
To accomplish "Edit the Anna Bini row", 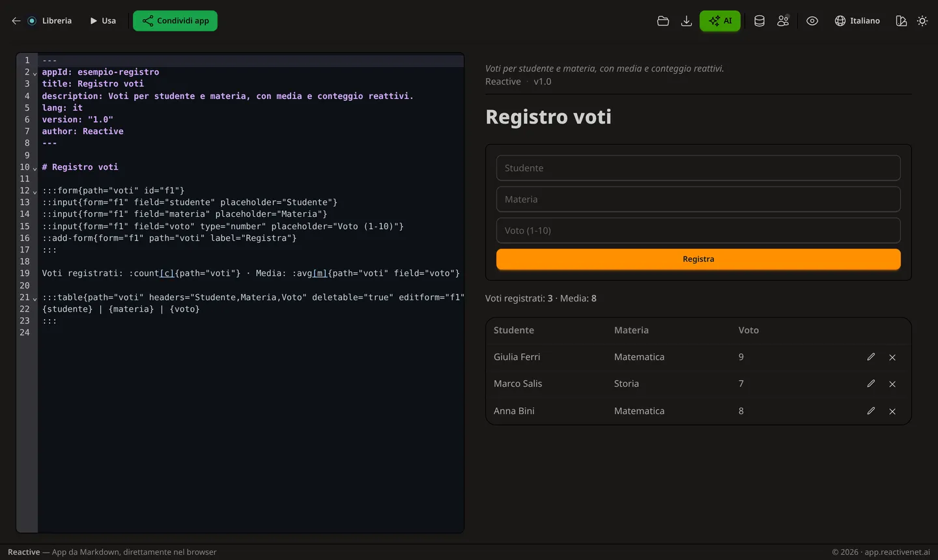I will click(x=871, y=411).
